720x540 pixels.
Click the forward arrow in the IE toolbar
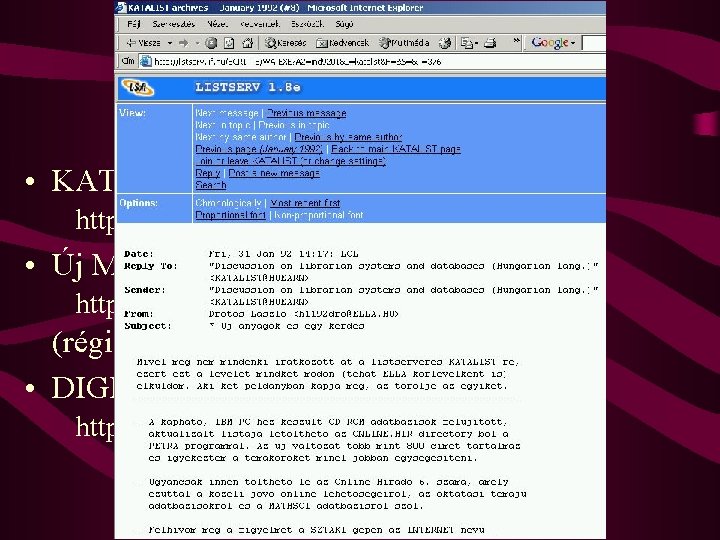[x=184, y=43]
